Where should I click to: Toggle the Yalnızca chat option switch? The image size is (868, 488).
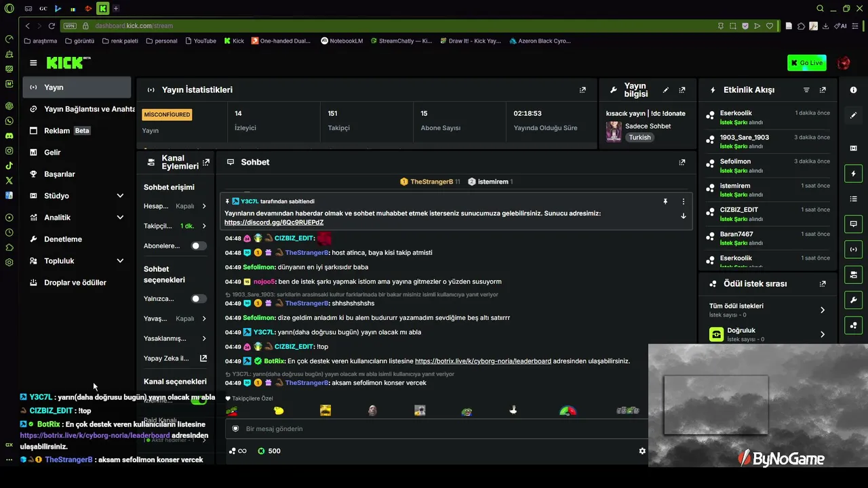pos(199,299)
